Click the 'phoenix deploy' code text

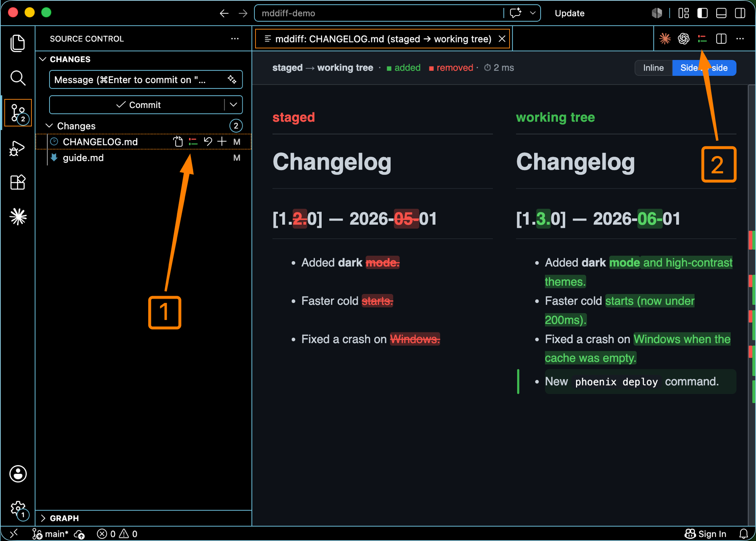(x=616, y=382)
